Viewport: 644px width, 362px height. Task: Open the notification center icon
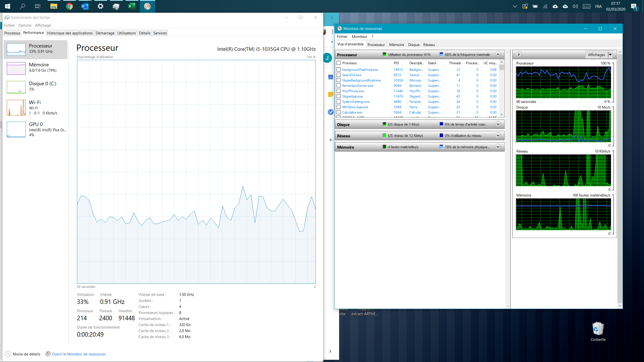pos(634,7)
